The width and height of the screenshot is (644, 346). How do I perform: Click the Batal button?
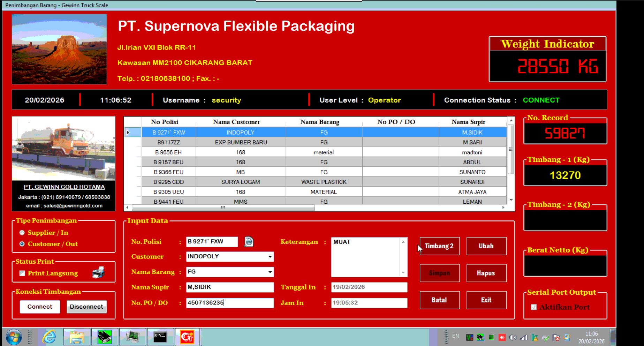[439, 300]
